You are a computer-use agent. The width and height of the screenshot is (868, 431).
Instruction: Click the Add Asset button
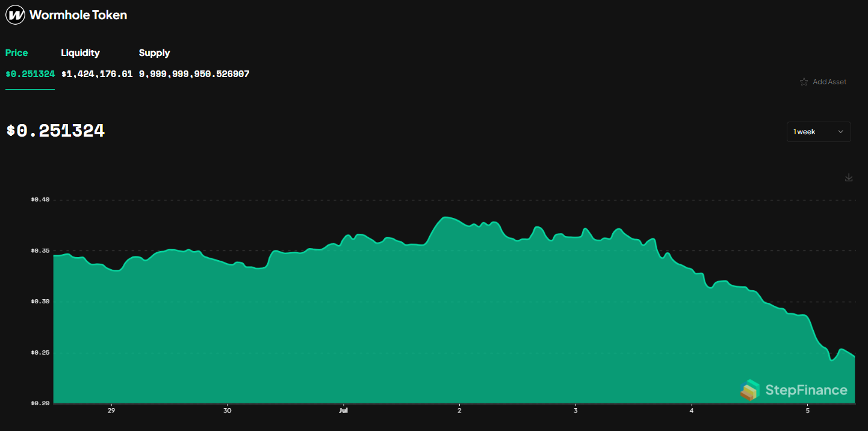pyautogui.click(x=829, y=81)
